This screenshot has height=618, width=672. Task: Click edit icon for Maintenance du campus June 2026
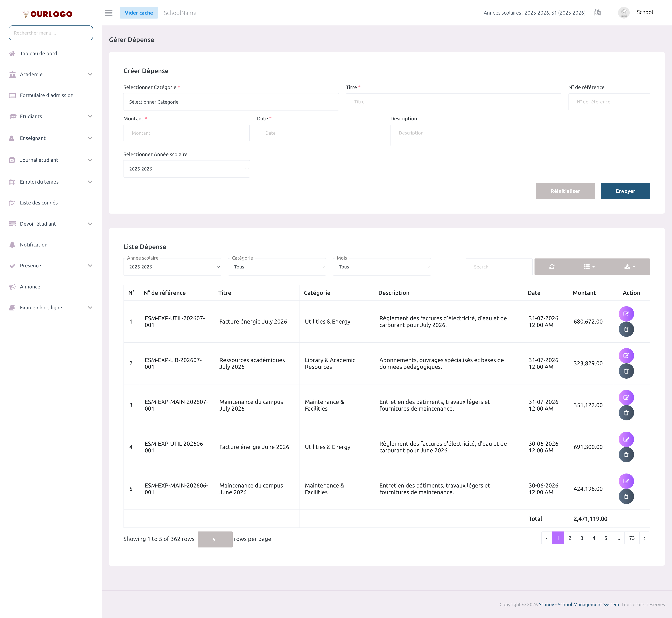click(x=626, y=481)
